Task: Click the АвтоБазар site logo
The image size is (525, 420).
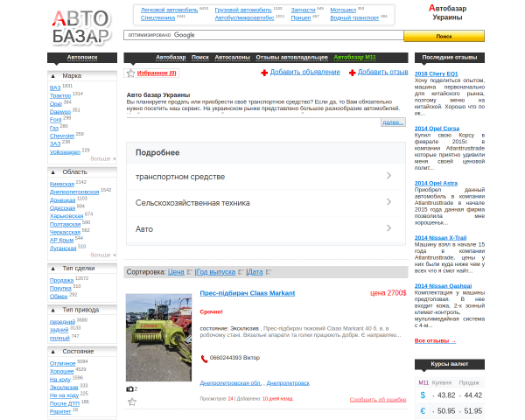Action: 81,27
